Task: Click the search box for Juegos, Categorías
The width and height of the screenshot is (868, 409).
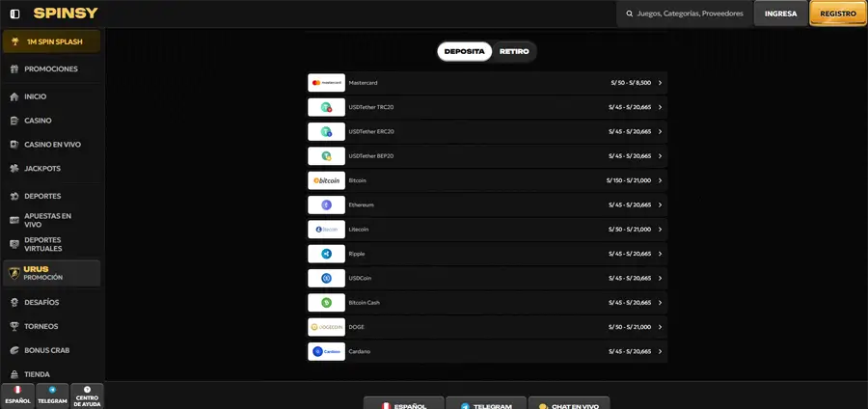Action: click(686, 14)
